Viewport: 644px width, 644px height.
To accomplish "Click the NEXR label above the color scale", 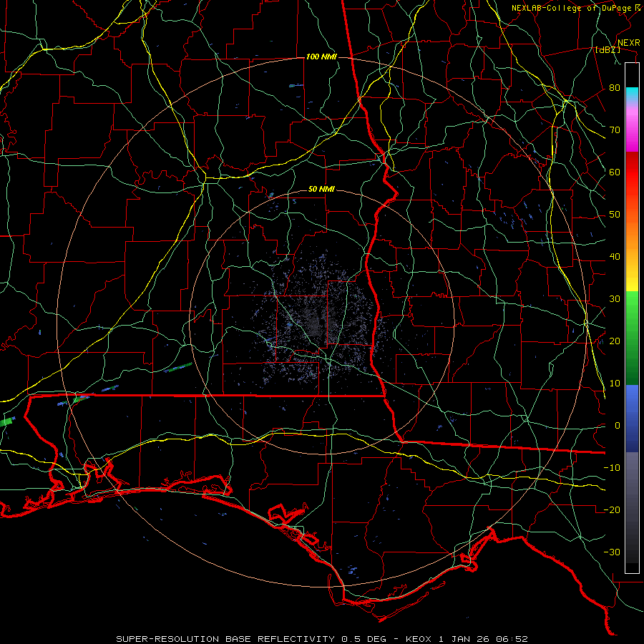I will 628,43.
